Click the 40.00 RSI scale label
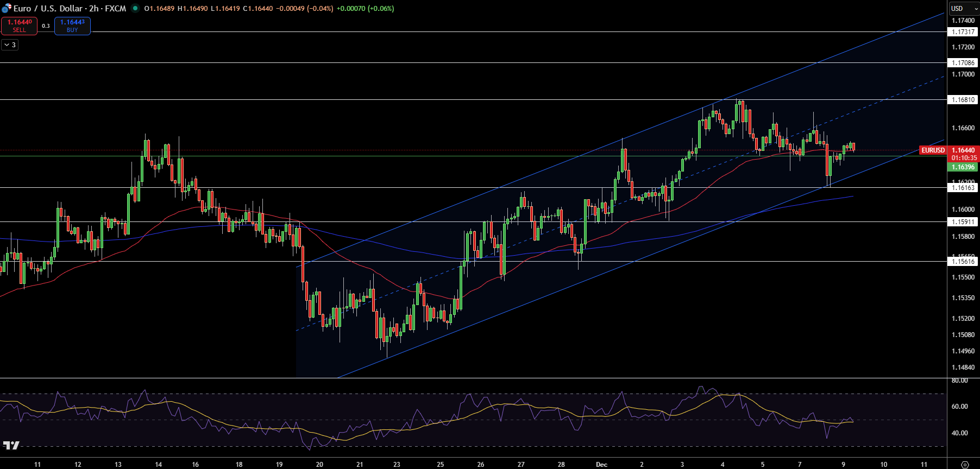The height and width of the screenshot is (469, 980). pyautogui.click(x=960, y=433)
